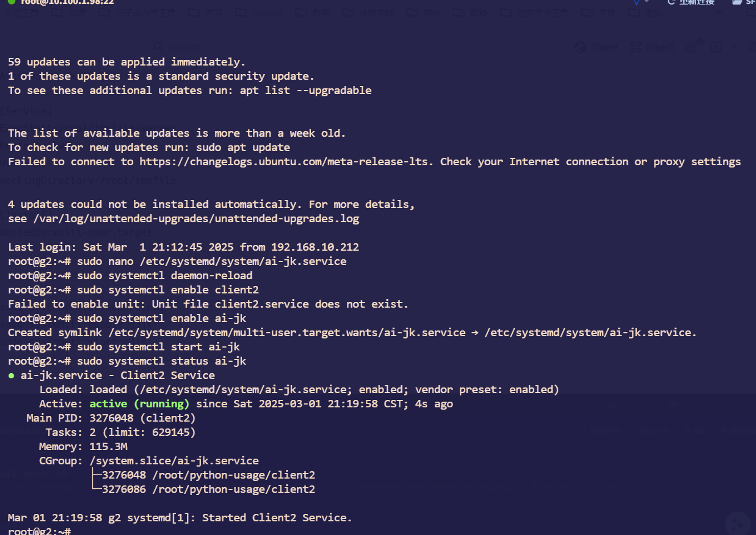
Task: Click the reconnect refresh icon in top bar
Action: click(x=672, y=2)
